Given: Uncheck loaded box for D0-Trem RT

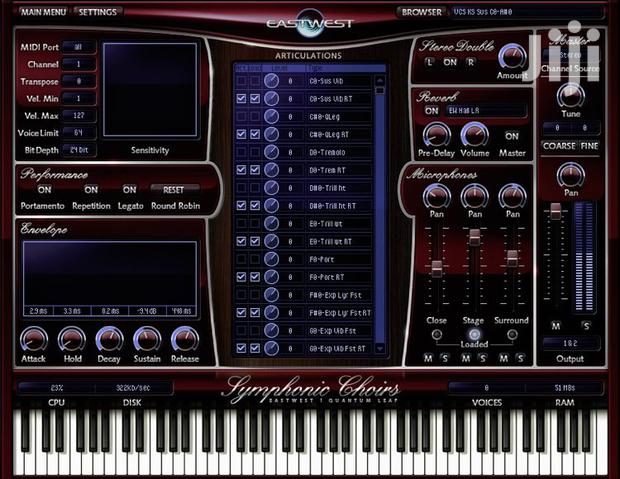Looking at the screenshot, I should pos(255,170).
